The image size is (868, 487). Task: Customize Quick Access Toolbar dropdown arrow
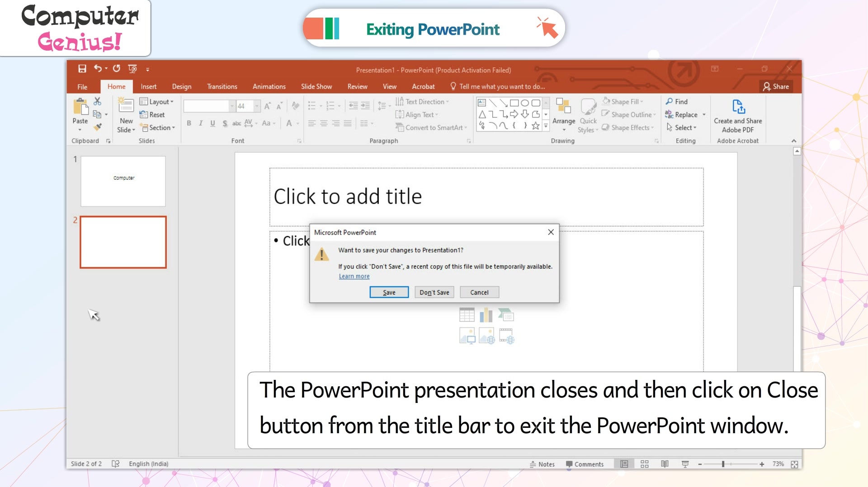coord(147,69)
